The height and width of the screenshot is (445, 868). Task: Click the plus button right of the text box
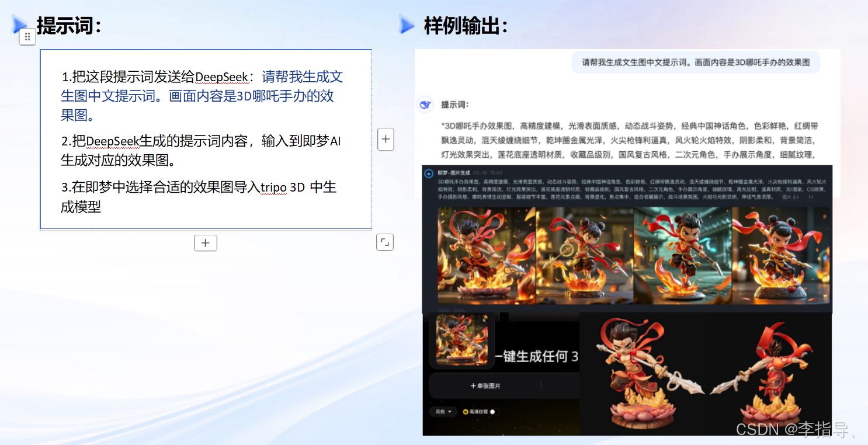386,140
